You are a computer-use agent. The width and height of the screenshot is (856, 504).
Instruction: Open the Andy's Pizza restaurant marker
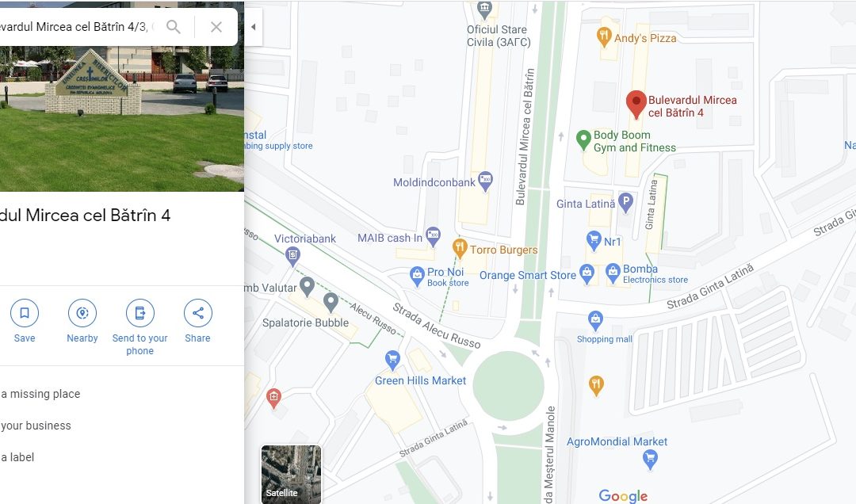(x=603, y=38)
